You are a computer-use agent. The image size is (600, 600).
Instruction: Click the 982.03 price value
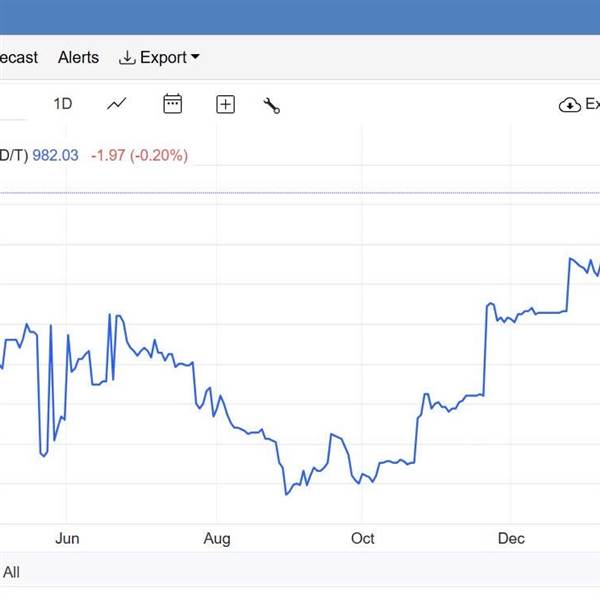click(56, 155)
